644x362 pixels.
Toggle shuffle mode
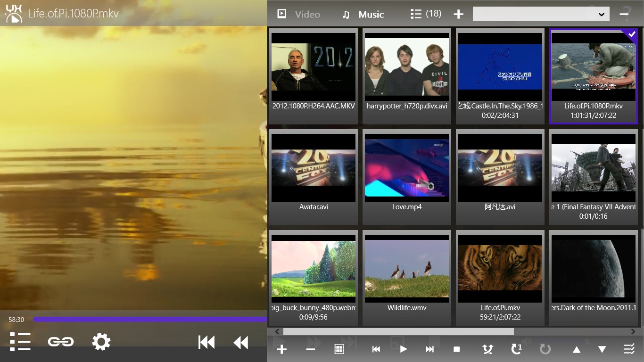487,349
